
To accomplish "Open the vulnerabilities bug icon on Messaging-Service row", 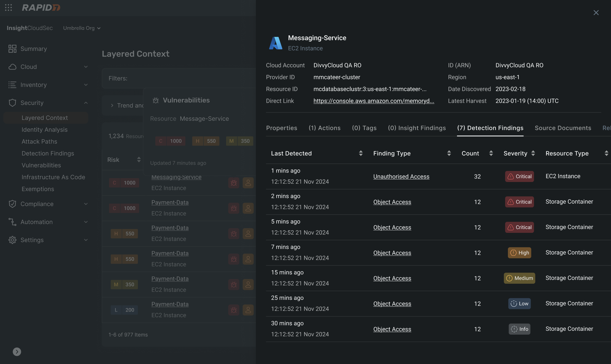I will pyautogui.click(x=233, y=183).
